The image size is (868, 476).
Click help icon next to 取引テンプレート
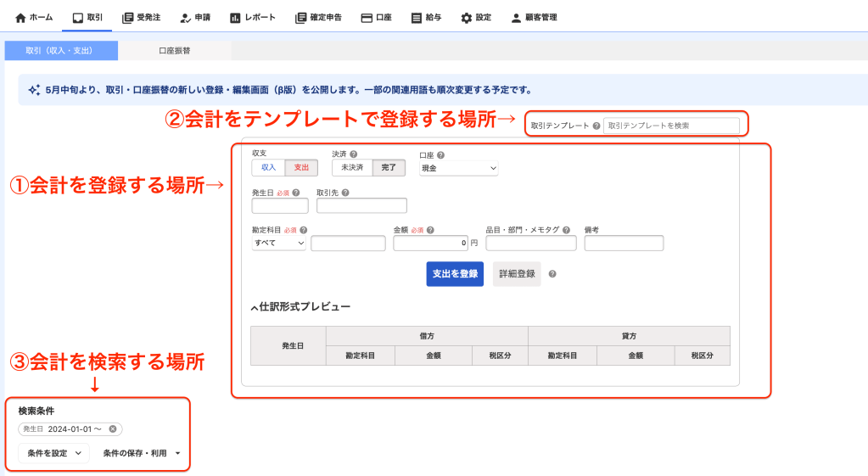point(596,126)
